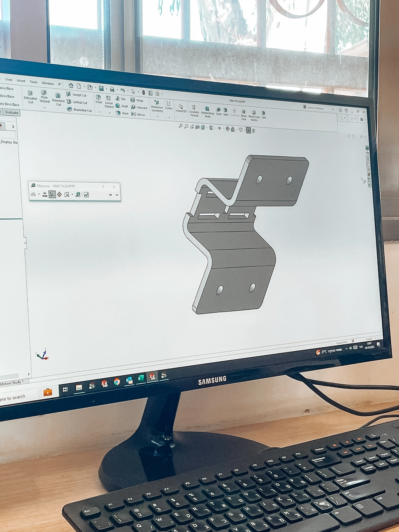399x532 pixels.
Task: Choose the Boundary Cut feature
Action: [x=79, y=110]
